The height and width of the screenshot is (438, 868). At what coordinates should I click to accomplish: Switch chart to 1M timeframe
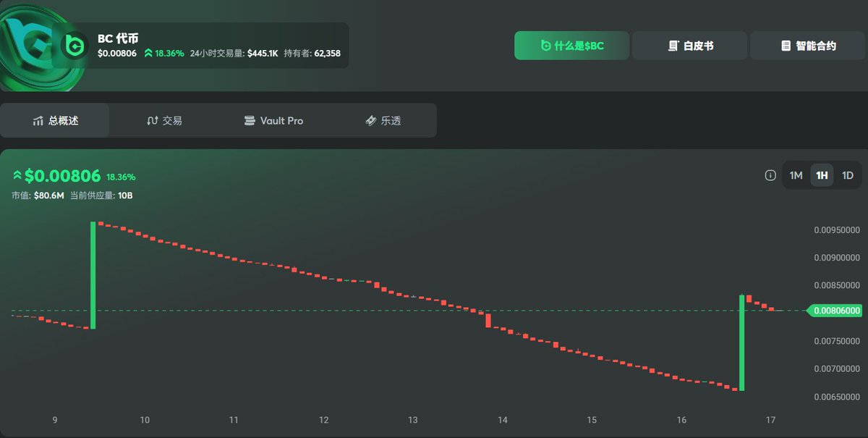796,175
